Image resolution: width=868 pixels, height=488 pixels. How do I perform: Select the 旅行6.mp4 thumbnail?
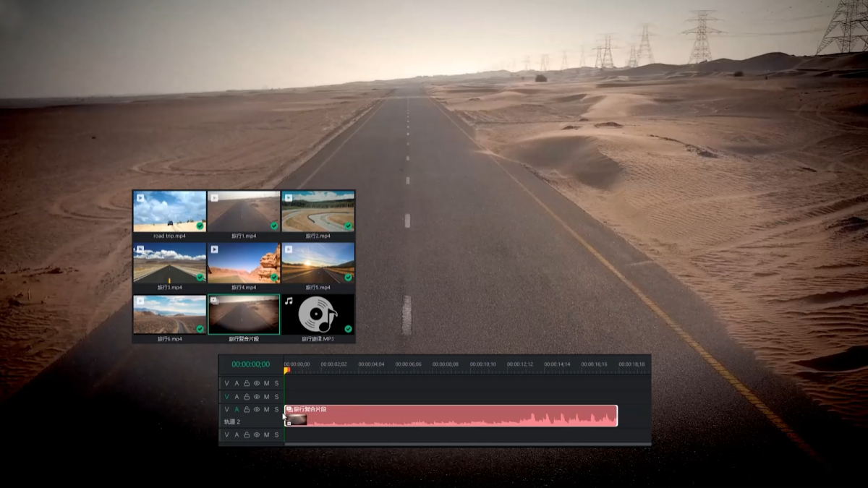169,314
